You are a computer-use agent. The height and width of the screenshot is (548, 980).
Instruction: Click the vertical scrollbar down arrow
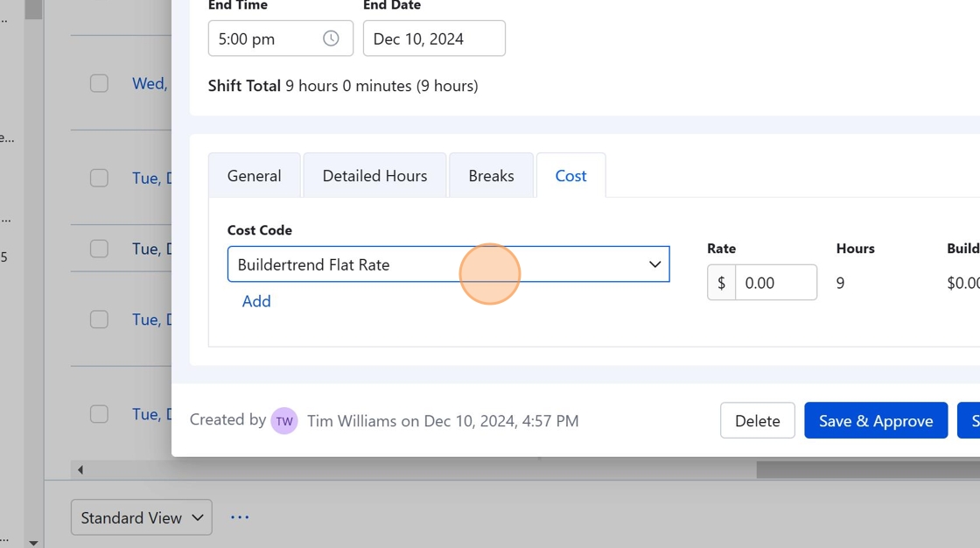click(33, 543)
